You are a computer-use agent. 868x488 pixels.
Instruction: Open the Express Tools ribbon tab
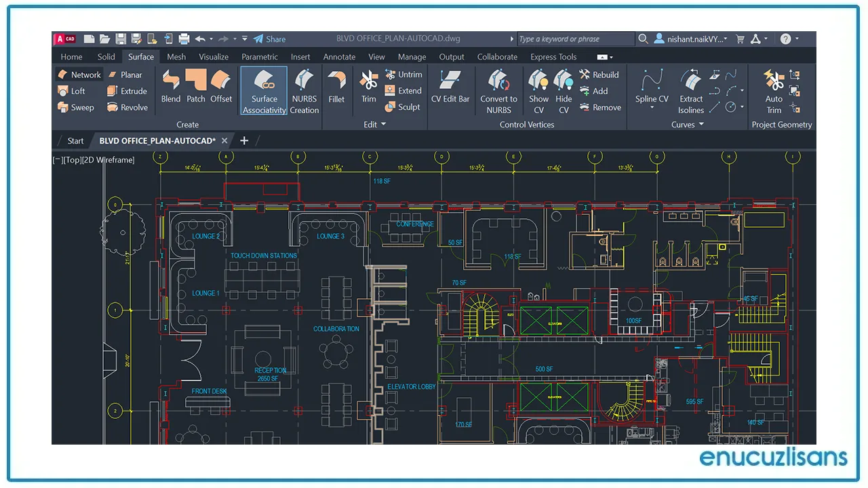point(553,57)
